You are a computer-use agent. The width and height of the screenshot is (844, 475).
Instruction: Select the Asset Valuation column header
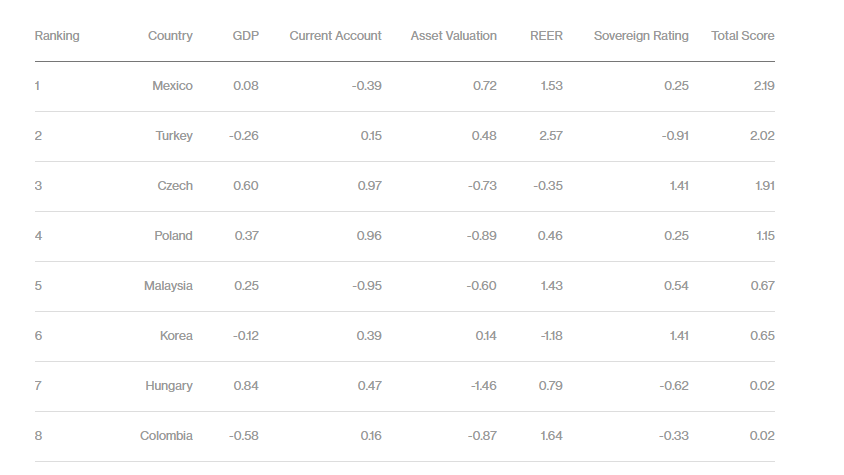tap(453, 36)
